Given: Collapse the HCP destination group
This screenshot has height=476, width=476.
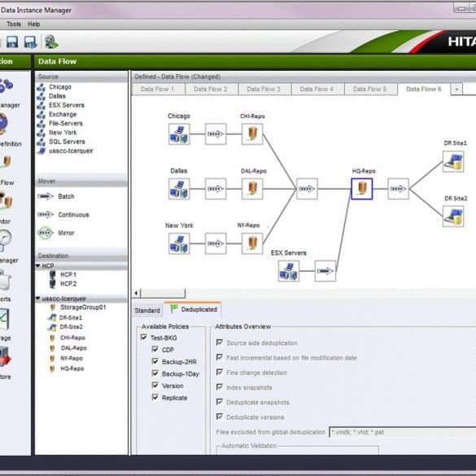Looking at the screenshot, I should tap(38, 266).
